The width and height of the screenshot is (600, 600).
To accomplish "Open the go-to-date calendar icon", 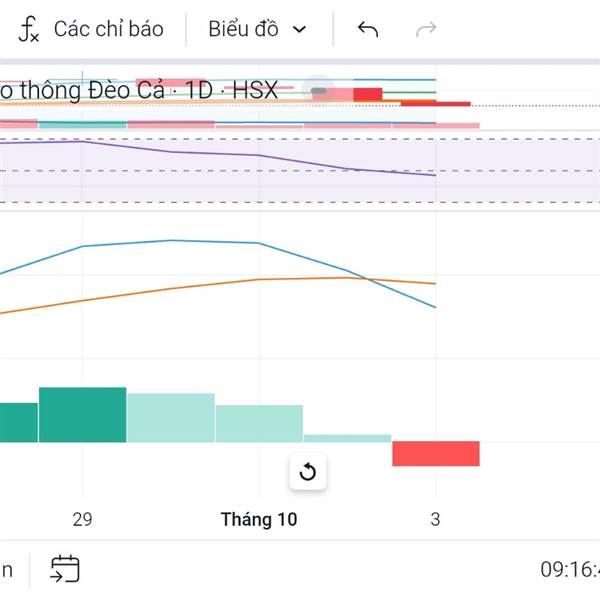I will pos(65,569).
